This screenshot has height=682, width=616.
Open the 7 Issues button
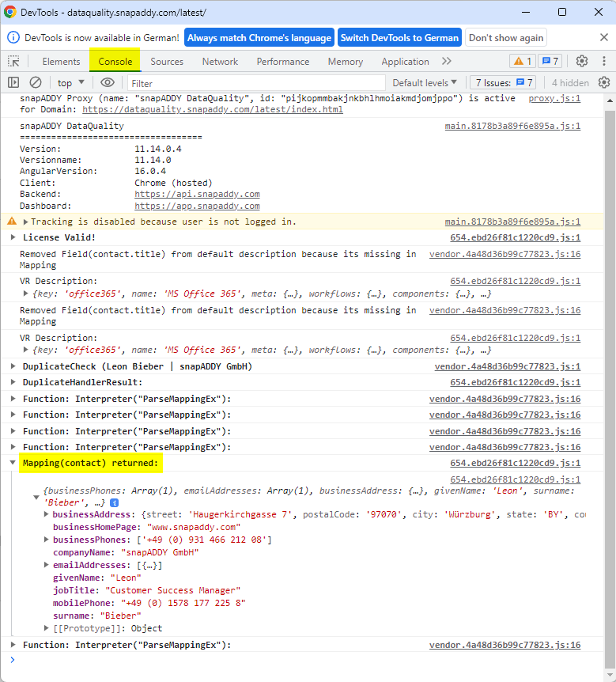[x=504, y=82]
